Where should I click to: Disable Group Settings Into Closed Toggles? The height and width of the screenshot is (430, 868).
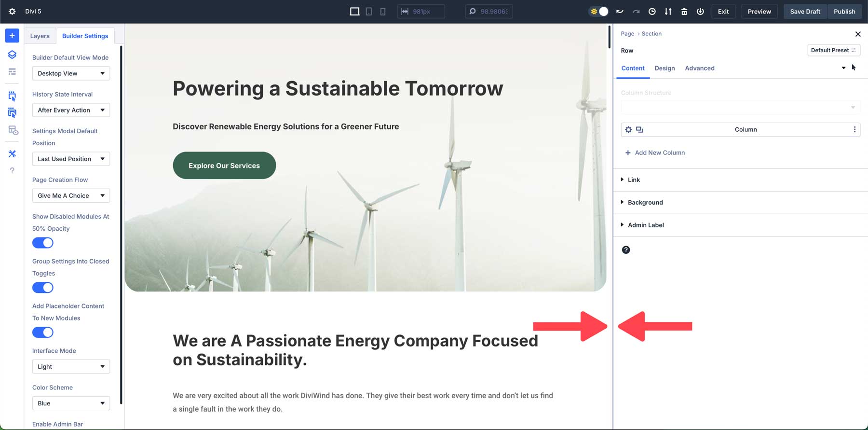(x=43, y=288)
